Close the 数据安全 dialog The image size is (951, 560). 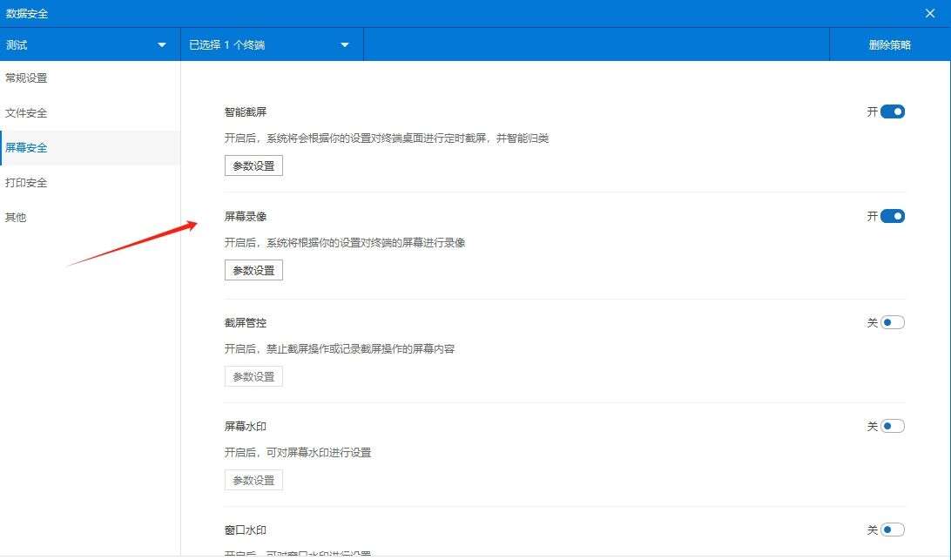tap(930, 13)
